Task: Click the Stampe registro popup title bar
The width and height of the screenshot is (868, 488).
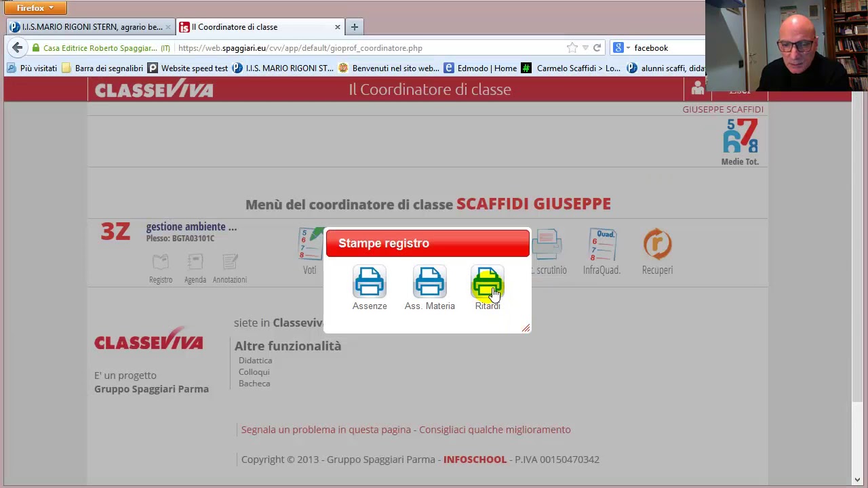Action: 428,243
